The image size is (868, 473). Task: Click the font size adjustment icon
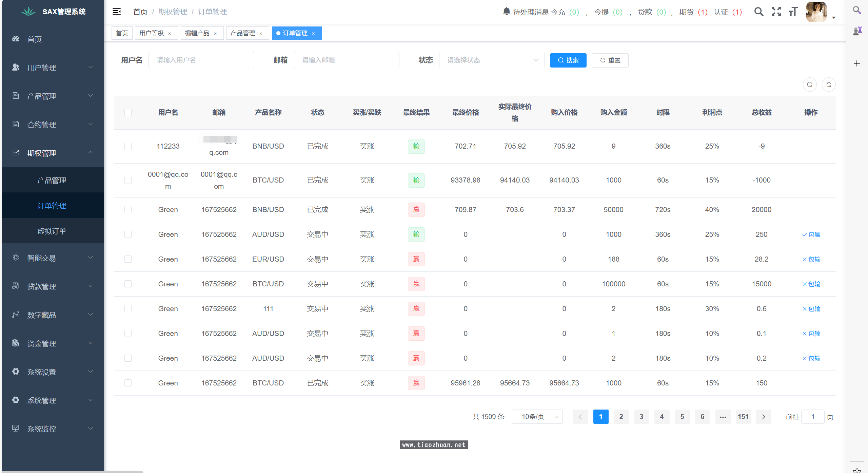793,12
